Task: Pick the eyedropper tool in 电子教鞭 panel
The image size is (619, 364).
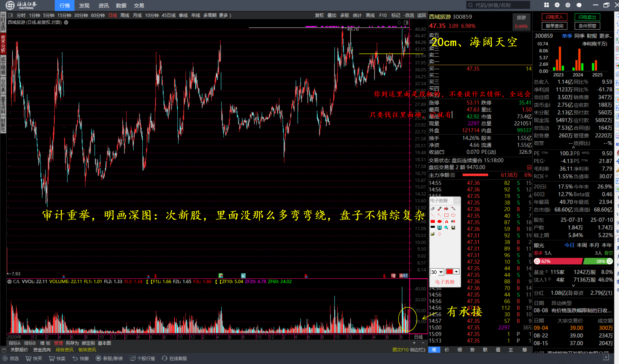Action: coord(439,209)
